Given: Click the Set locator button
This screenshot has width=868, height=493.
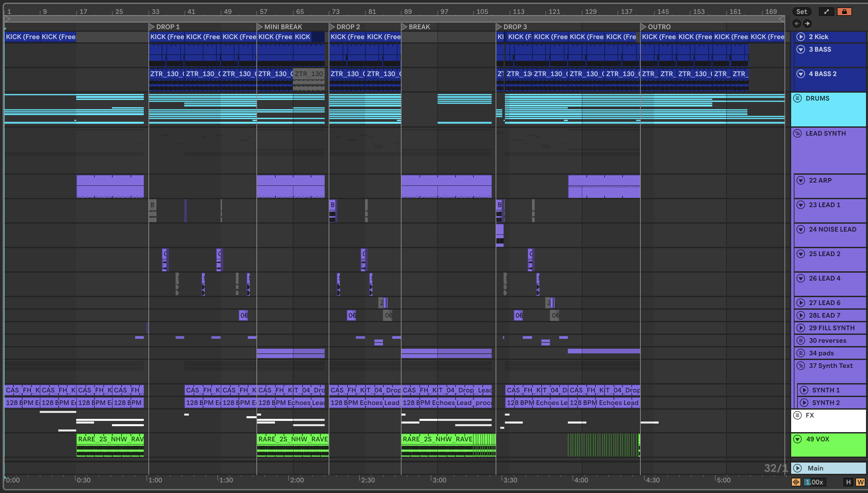Looking at the screenshot, I should click(x=801, y=12).
